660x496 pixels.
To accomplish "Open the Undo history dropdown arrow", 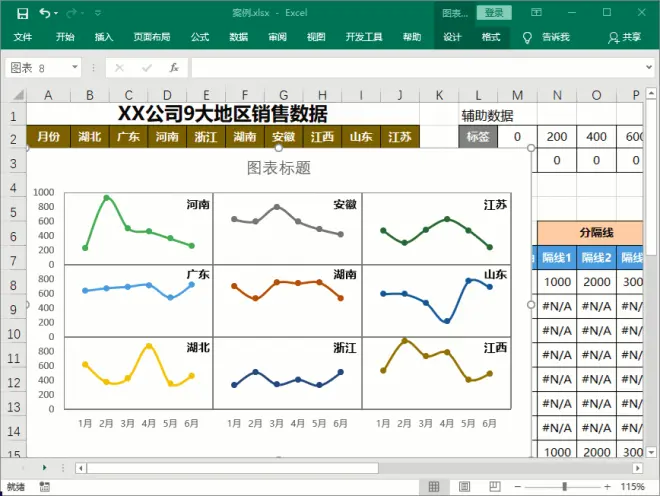I will tap(56, 13).
